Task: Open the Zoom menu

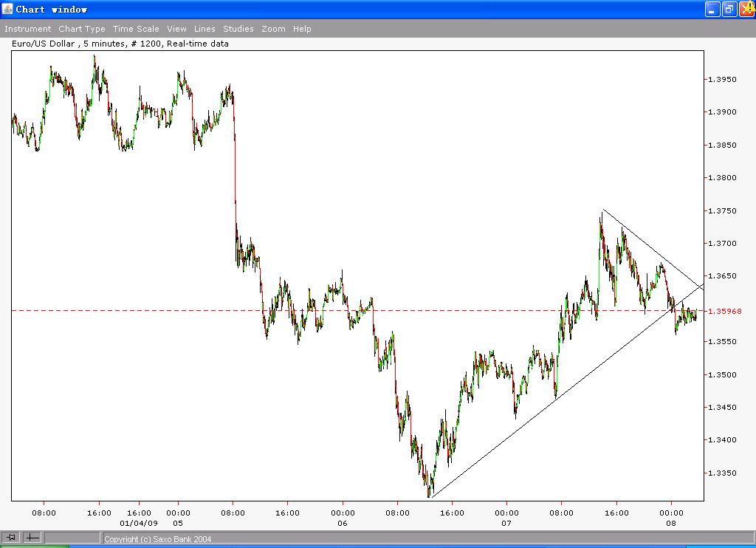Action: 273,29
